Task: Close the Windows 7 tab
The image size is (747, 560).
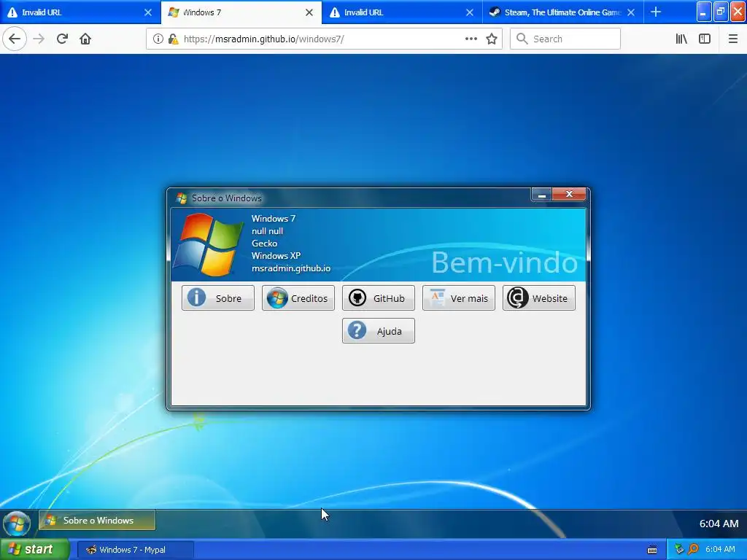Action: click(309, 12)
